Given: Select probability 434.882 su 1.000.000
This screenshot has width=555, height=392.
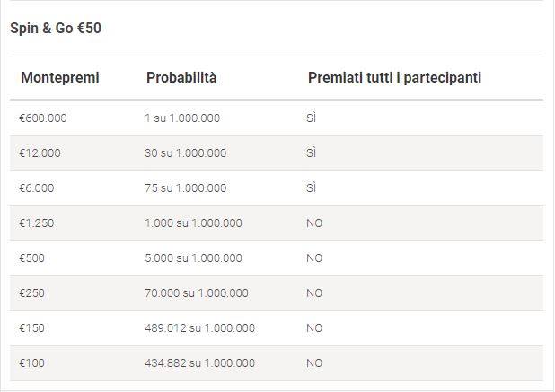Looking at the screenshot, I should point(199,363).
